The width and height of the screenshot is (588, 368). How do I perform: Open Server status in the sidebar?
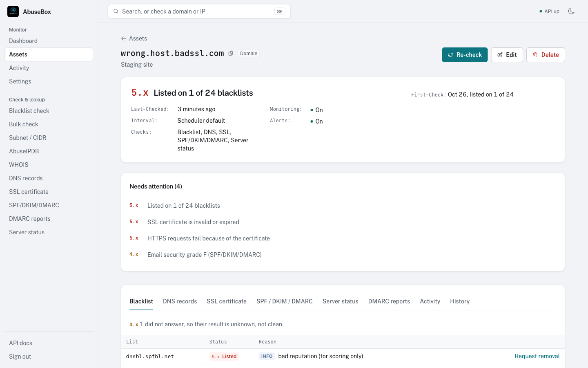[x=49, y=232]
